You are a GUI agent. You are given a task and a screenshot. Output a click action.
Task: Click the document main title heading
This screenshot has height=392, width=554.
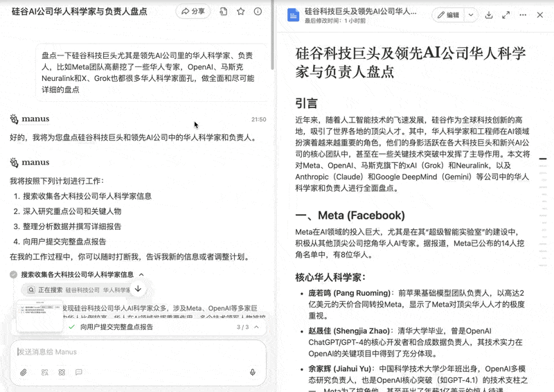pyautogui.click(x=410, y=62)
